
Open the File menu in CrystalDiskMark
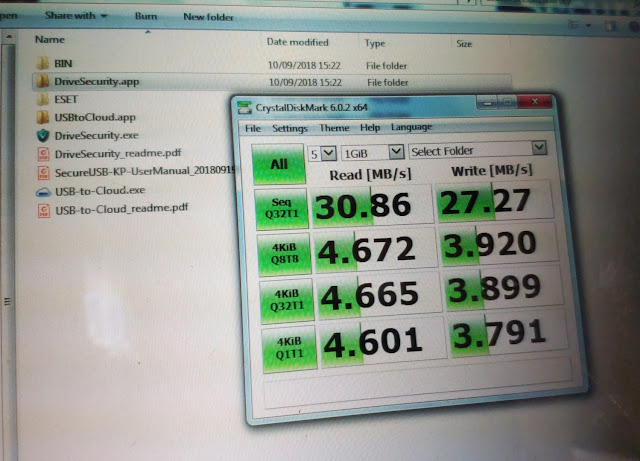click(253, 129)
